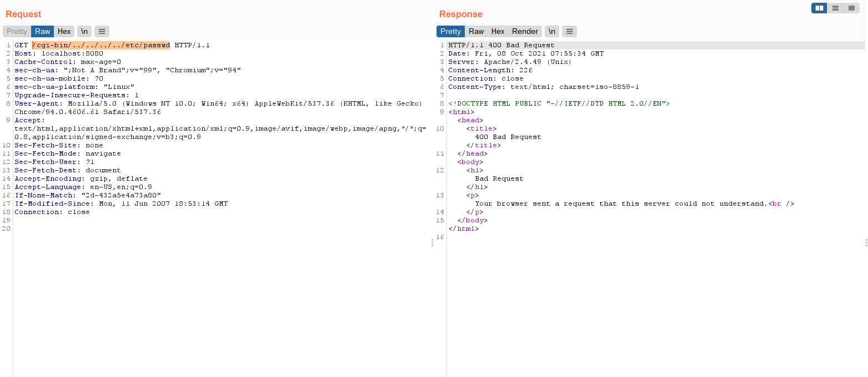Click the If-None-Match header line

click(88, 195)
